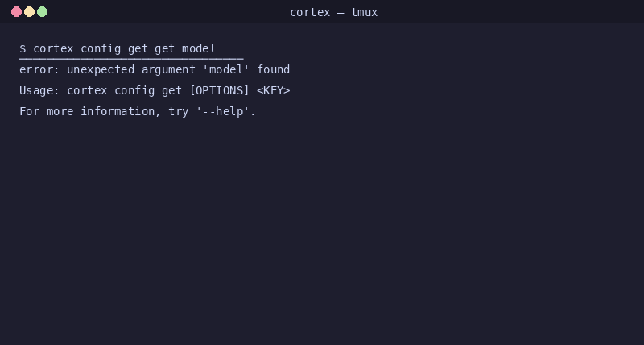Click 'config' in the typed command line

pos(101,49)
